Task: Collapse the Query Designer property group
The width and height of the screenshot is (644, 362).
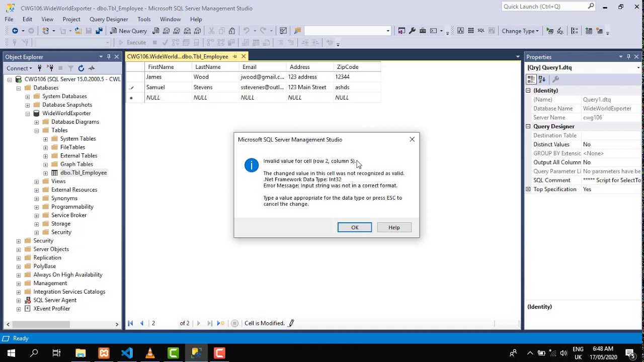Action: pos(528,127)
